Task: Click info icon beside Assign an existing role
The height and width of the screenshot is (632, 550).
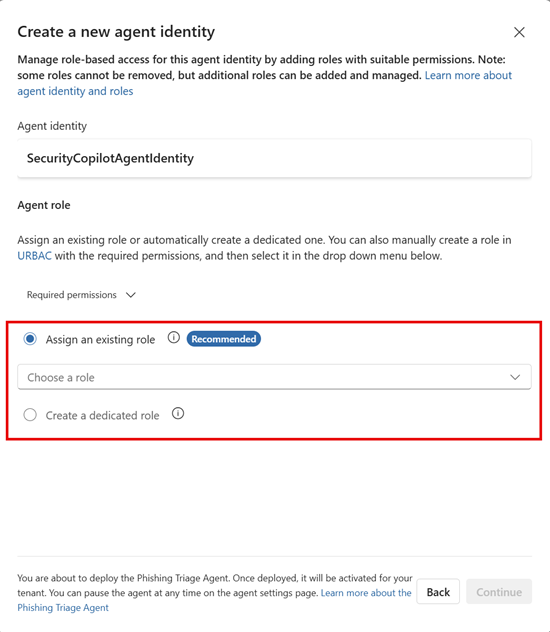Action: (x=174, y=337)
